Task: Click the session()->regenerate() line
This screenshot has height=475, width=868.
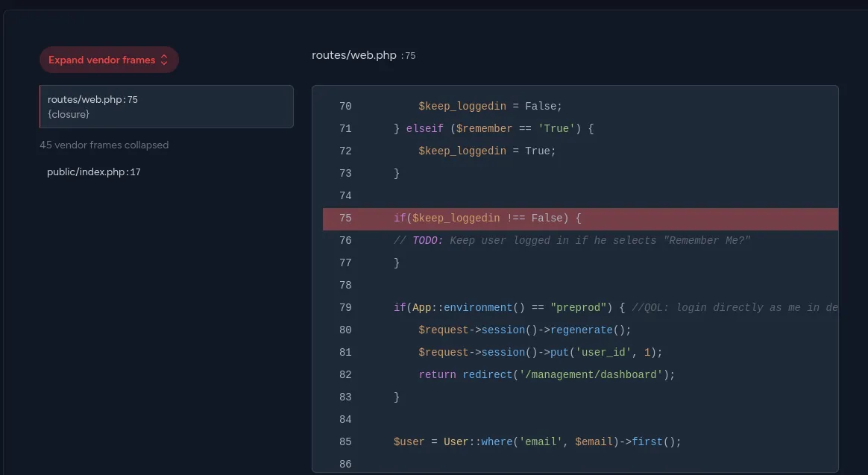Action: pos(524,330)
